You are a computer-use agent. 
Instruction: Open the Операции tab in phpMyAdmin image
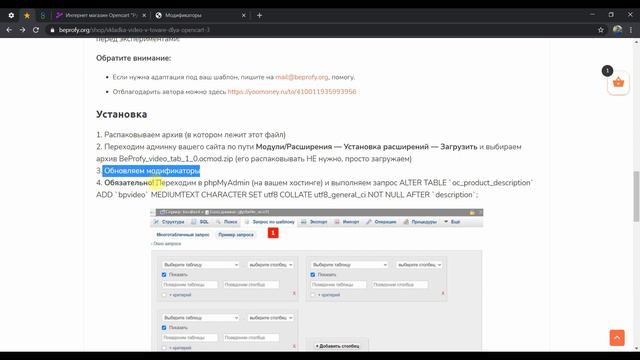point(381,222)
